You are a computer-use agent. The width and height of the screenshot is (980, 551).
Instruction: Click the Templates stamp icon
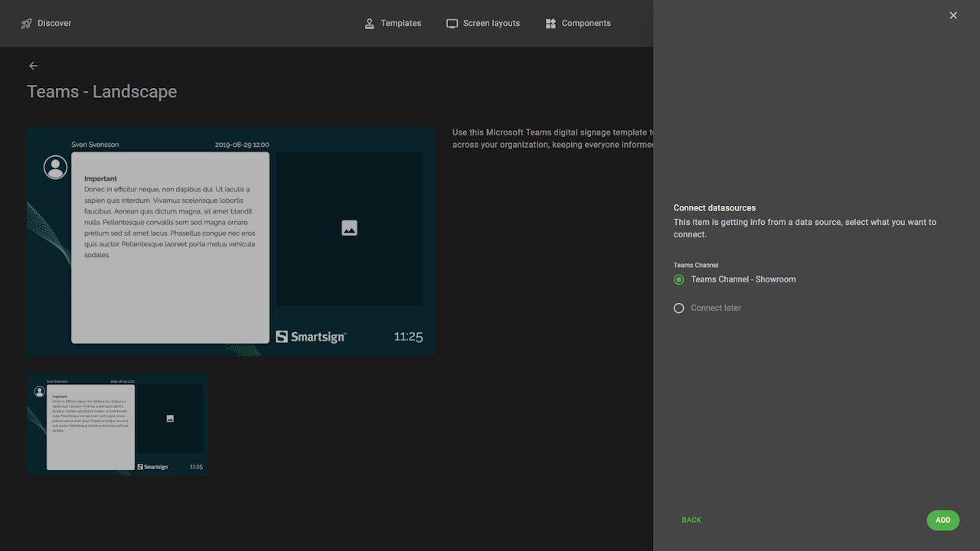pyautogui.click(x=370, y=24)
